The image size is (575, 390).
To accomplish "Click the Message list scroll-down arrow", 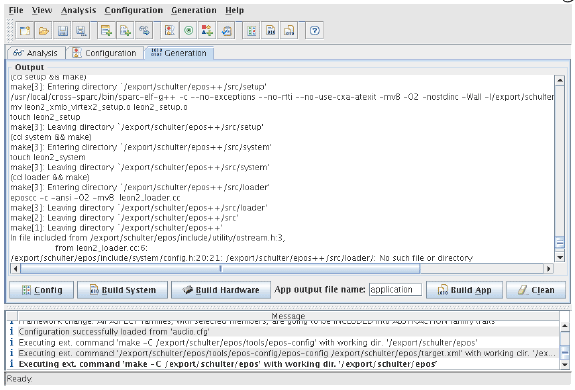I will 565,365.
